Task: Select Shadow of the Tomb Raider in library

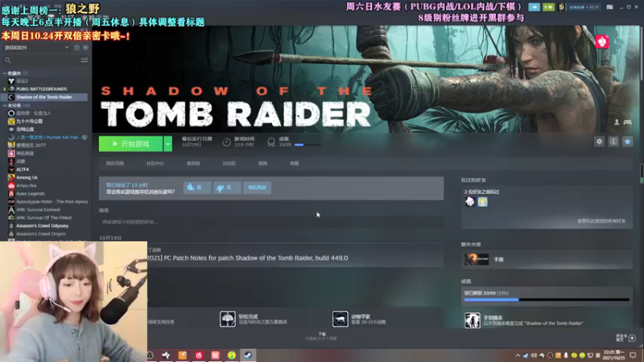Action: point(44,97)
